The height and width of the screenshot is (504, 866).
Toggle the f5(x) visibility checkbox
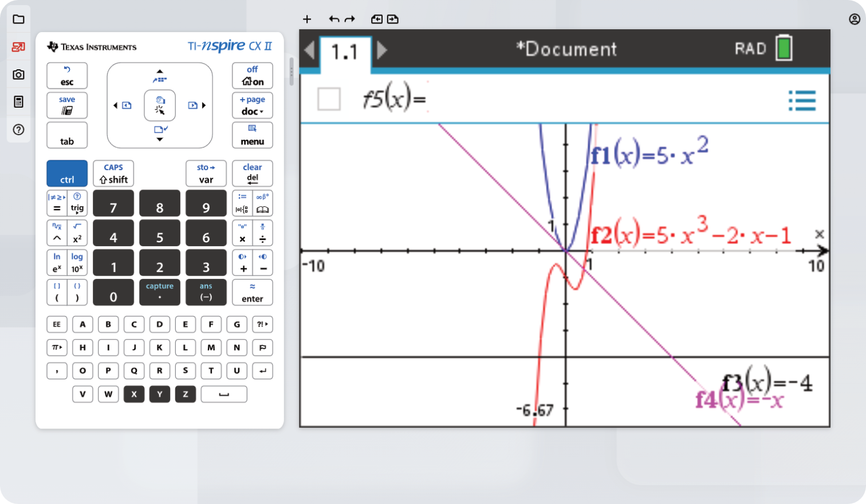[329, 99]
